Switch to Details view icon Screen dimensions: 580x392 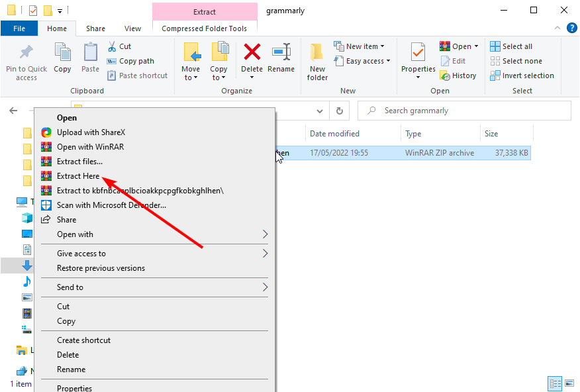(x=554, y=384)
